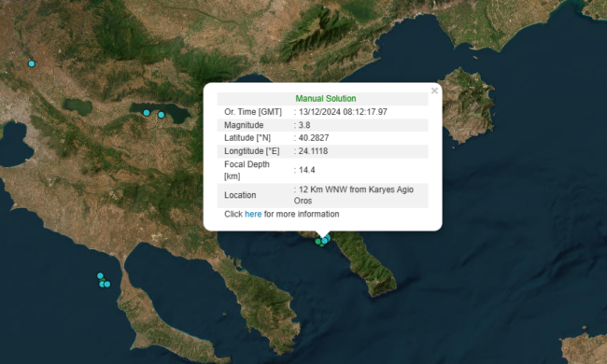
Task: Click small green marker at bottom of Athos cluster
Action: pyautogui.click(x=321, y=245)
